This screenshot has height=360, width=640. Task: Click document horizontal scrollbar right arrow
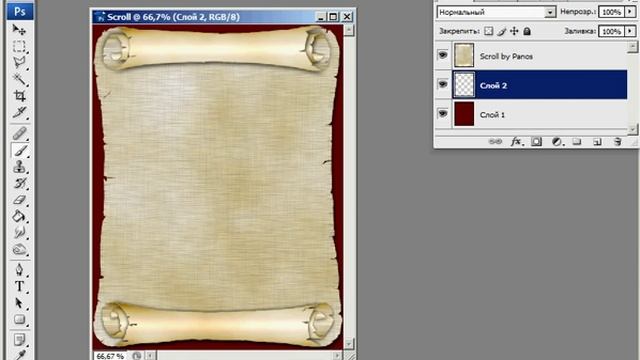point(337,356)
